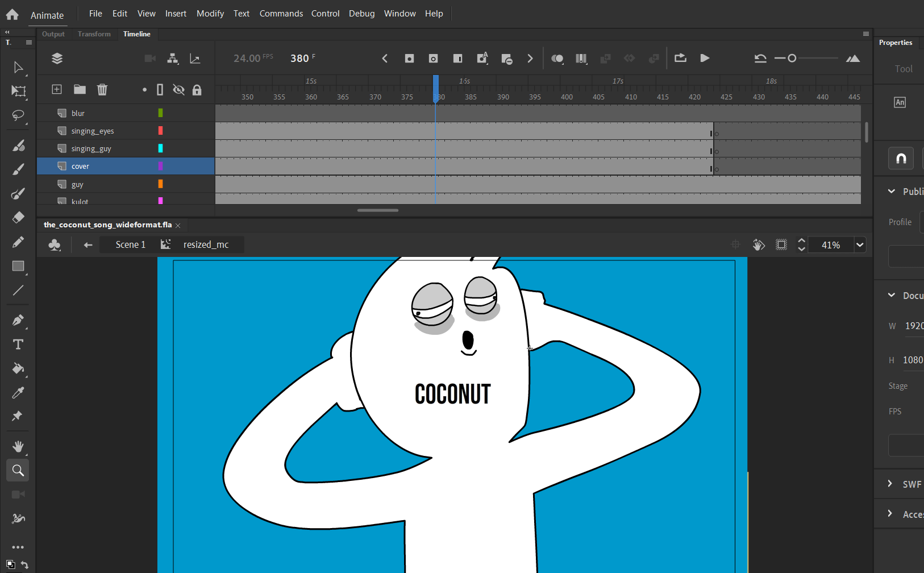
Task: Select the Asset Warp pin tool
Action: pyautogui.click(x=17, y=416)
